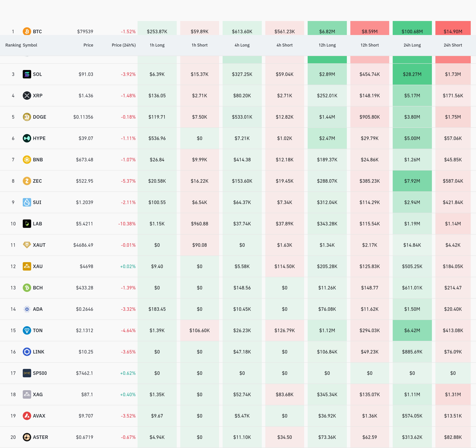This screenshot has height=448, width=476.
Task: Open the ASTER symbol link
Action: [40, 437]
